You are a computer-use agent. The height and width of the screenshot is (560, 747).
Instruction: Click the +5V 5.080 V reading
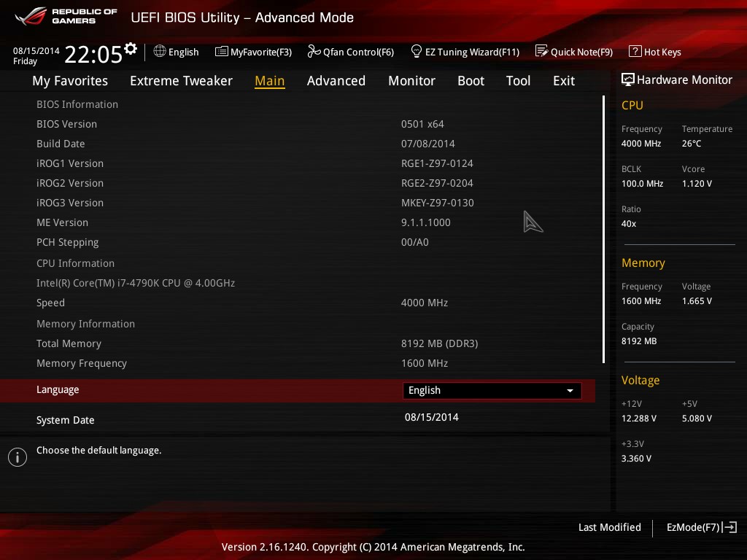[697, 418]
